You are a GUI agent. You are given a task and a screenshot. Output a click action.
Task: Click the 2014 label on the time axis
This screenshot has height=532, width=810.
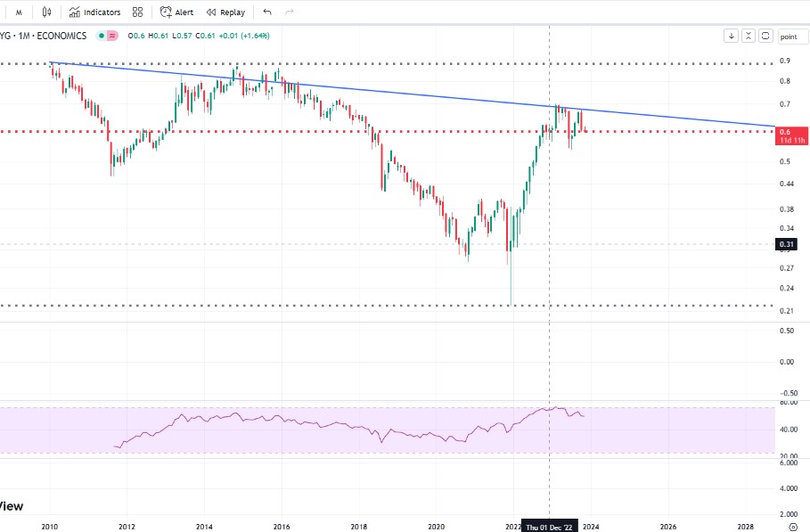[x=204, y=527]
